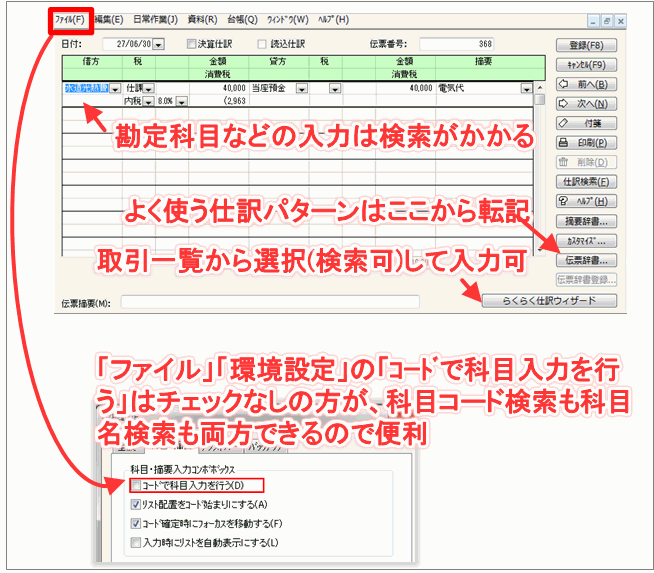Click the debit amount 40,000 cell
The image size is (654, 573).
tap(218, 88)
